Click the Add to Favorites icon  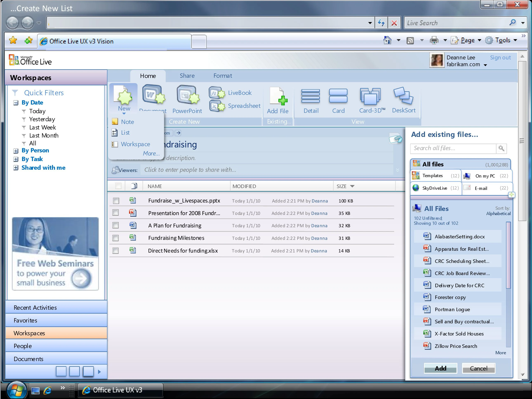coord(28,40)
